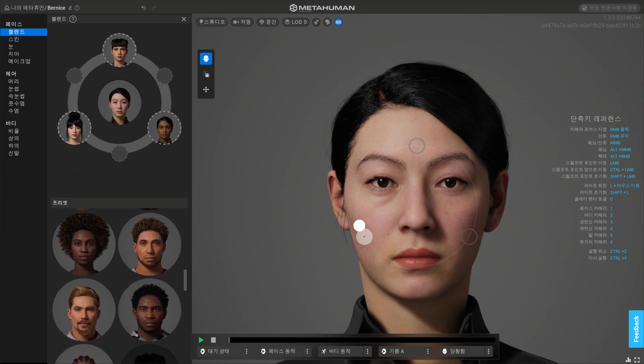This screenshot has height=364, width=644.
Task: Select the Move tool icon
Action: (206, 90)
